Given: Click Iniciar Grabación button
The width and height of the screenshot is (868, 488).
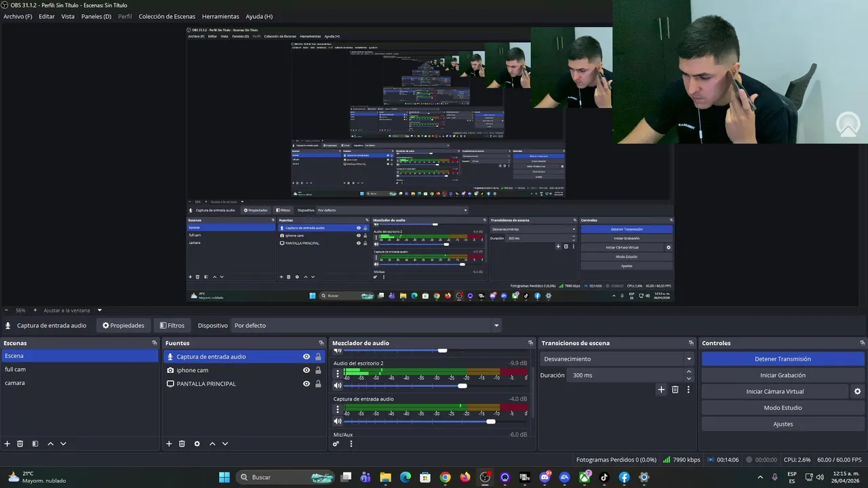Looking at the screenshot, I should click(783, 375).
